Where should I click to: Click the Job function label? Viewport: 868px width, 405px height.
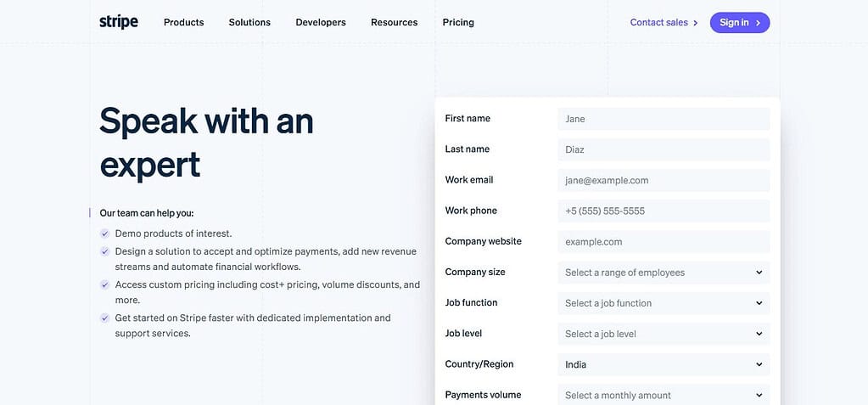click(x=471, y=302)
